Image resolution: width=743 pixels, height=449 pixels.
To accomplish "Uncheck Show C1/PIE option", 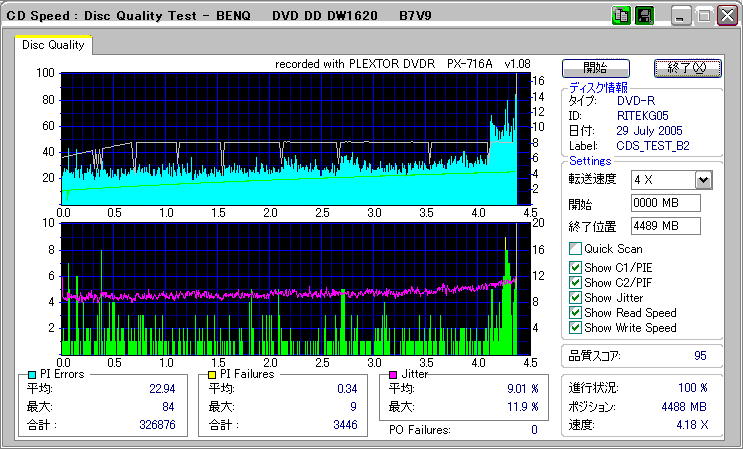I will (x=575, y=267).
